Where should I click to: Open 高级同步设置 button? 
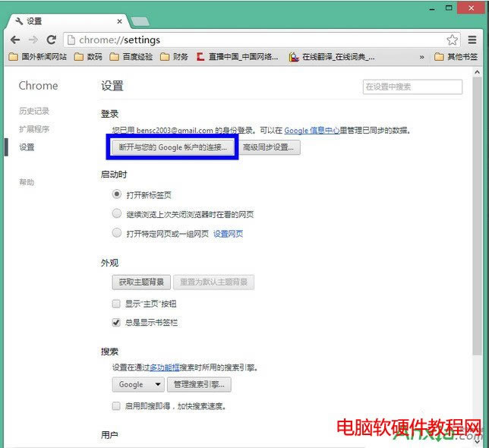[268, 147]
